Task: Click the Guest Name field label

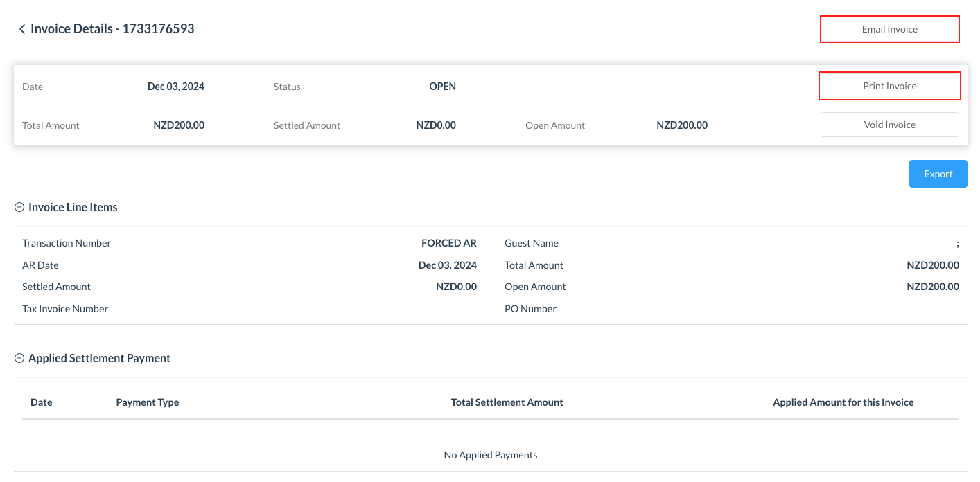Action: 531,243
